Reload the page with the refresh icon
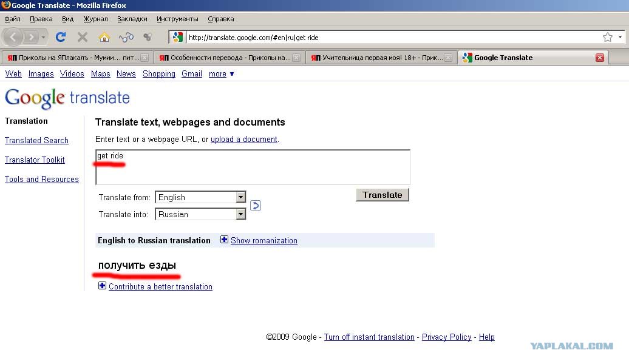The height and width of the screenshot is (364, 629). 61,37
